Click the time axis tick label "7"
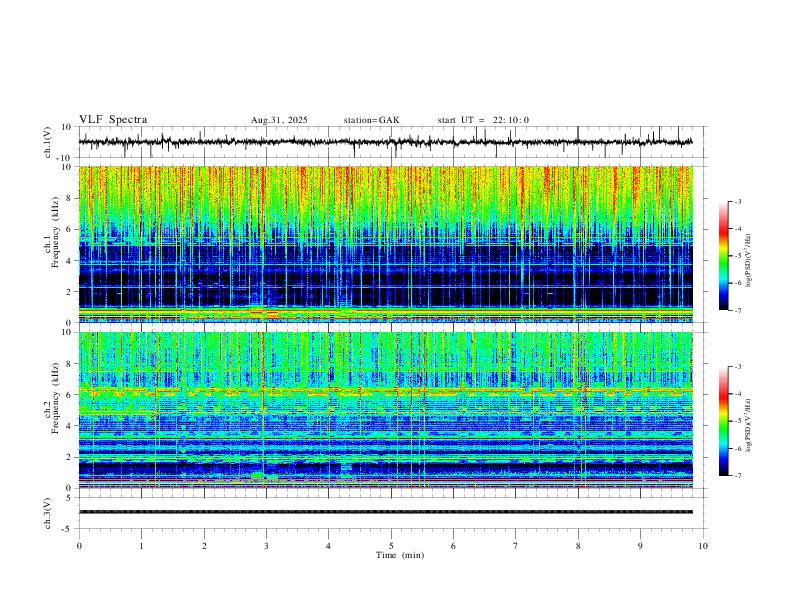The image size is (792, 612). pos(516,546)
